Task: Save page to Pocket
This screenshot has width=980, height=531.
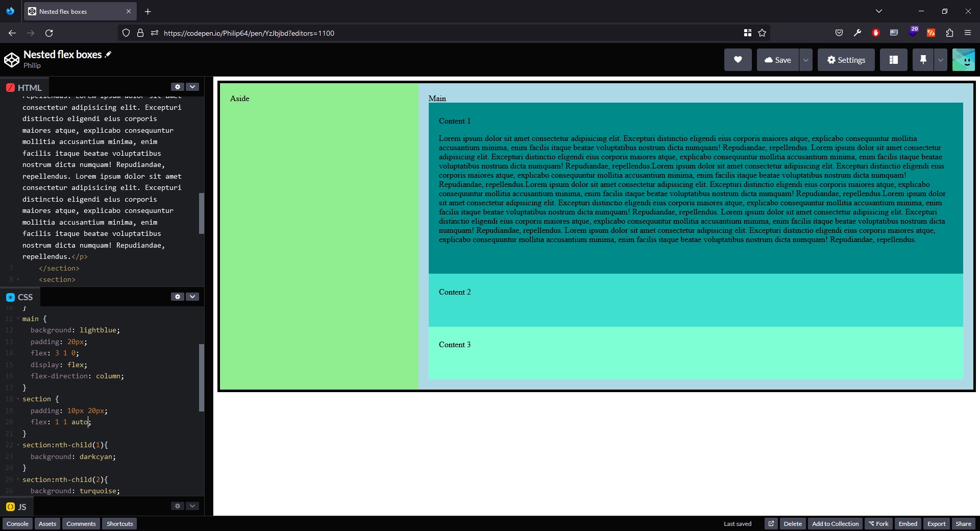Action: (839, 33)
